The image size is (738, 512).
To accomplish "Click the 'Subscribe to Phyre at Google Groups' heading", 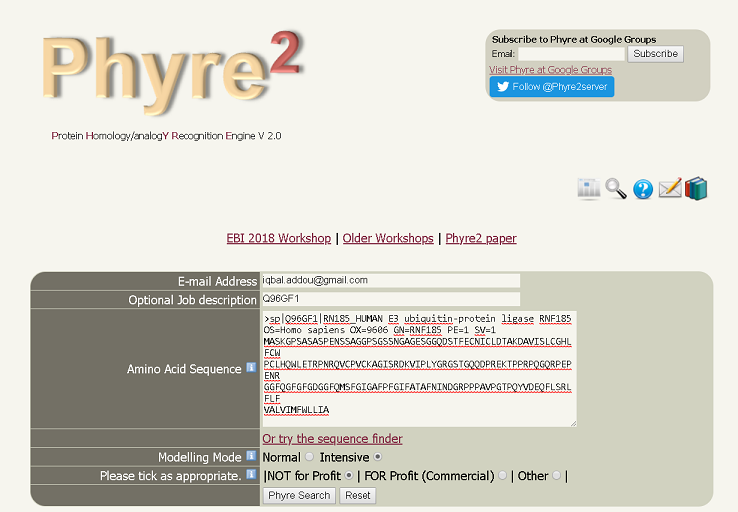I will pos(574,40).
